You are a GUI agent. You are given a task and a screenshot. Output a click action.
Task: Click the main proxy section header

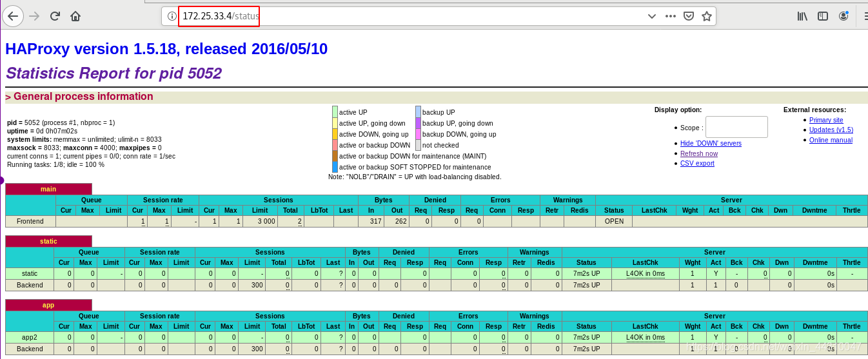(x=48, y=189)
